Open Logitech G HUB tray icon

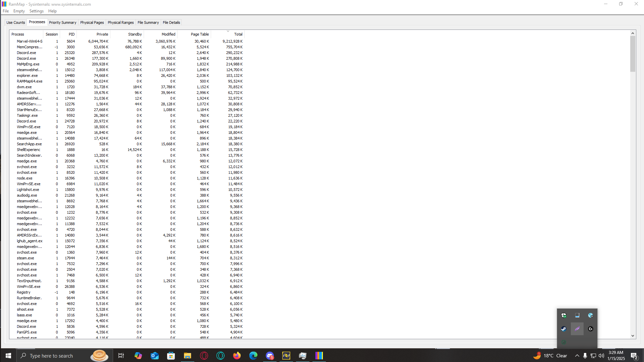point(591,329)
